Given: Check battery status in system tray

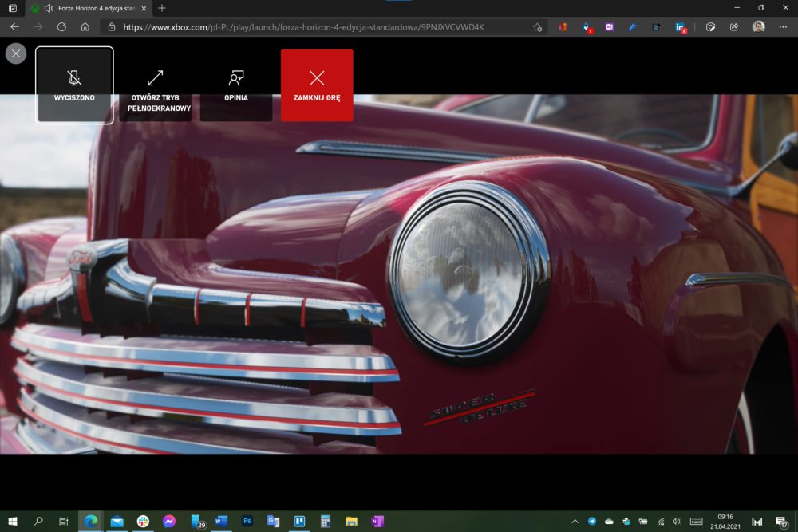Looking at the screenshot, I should [x=643, y=522].
